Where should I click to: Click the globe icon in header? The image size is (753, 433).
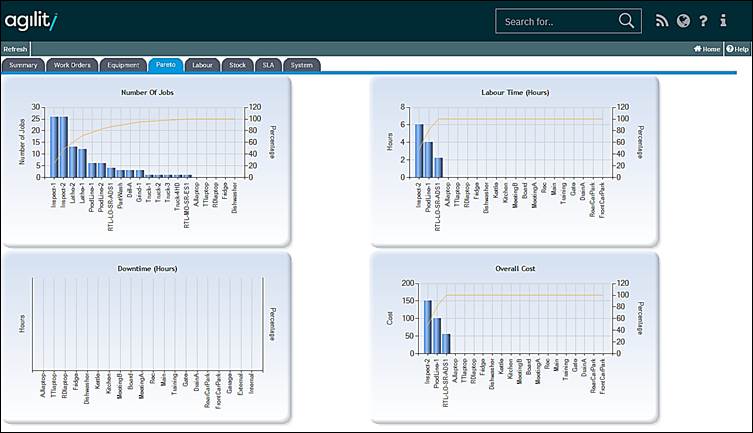(683, 21)
